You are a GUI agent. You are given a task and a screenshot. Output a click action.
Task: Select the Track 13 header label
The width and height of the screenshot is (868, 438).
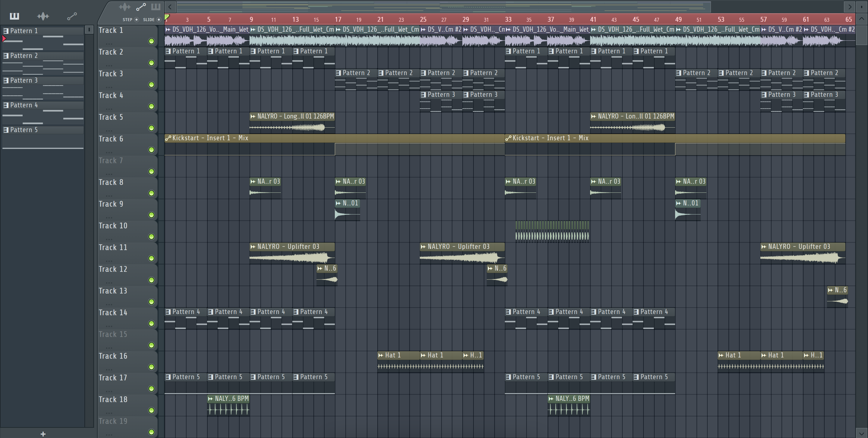(113, 291)
